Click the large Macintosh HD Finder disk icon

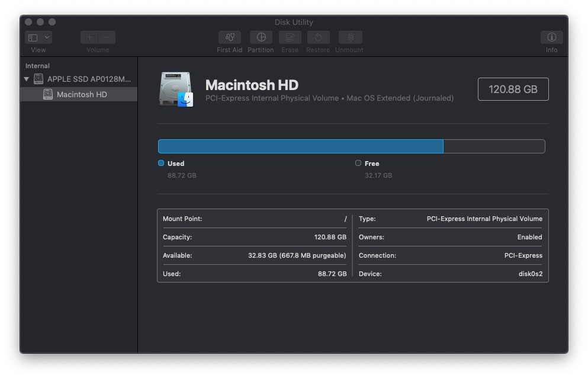[x=176, y=89]
